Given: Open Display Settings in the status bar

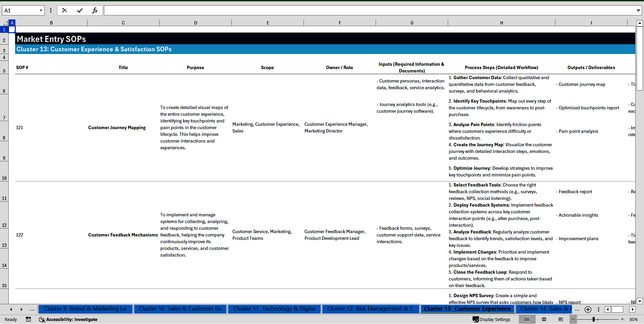Looking at the screenshot, I should [x=491, y=319].
